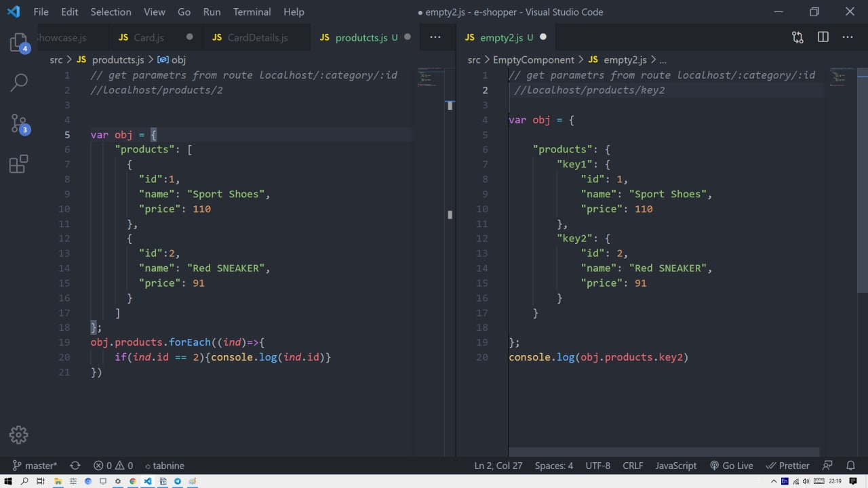Open JavaScript language mode selector
This screenshot has width=868, height=488.
[x=675, y=466]
